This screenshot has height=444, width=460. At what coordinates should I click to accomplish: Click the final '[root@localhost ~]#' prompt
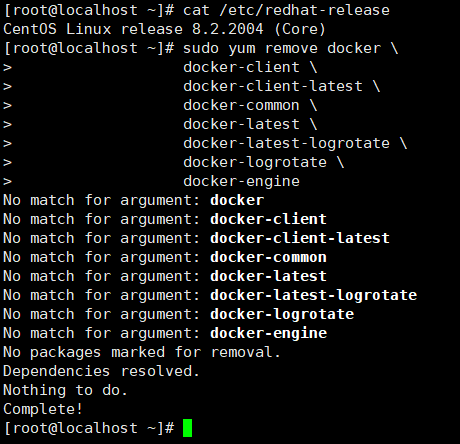click(x=89, y=428)
